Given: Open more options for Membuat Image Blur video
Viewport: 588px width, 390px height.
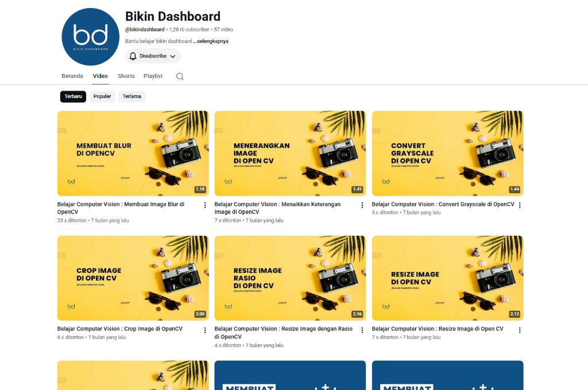Looking at the screenshot, I should point(205,205).
